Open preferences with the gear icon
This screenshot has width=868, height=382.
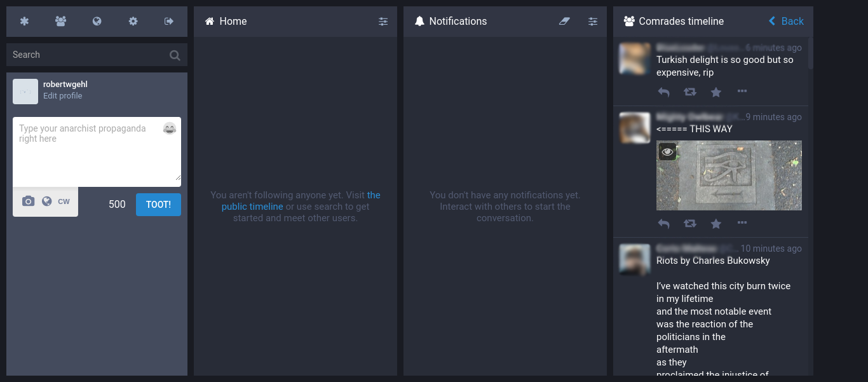pos(133,21)
